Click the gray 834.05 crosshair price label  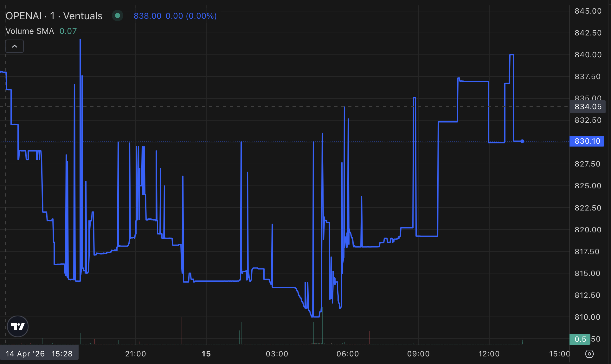(588, 107)
